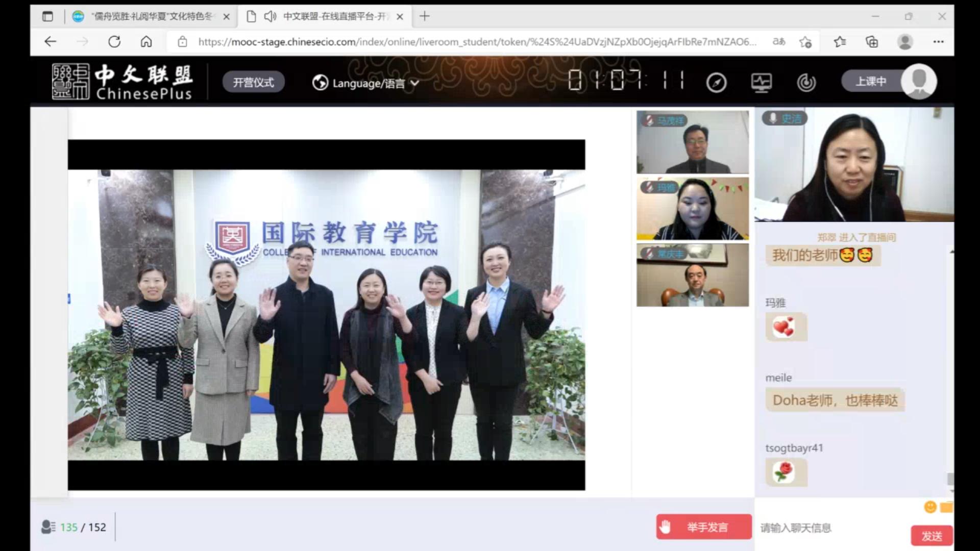Click the 发送 send button
Screen dimensions: 980x551
[932, 536]
